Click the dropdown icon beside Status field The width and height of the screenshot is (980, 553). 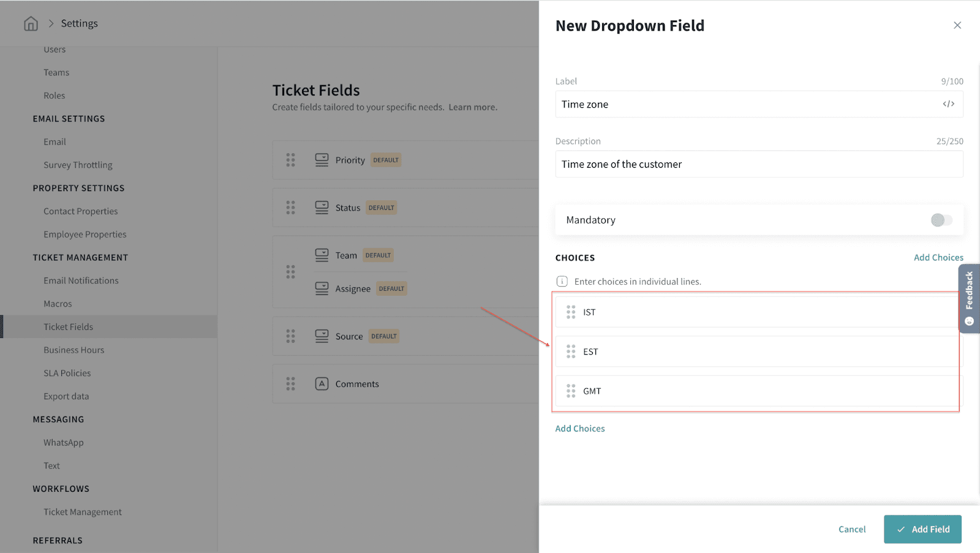pos(322,208)
